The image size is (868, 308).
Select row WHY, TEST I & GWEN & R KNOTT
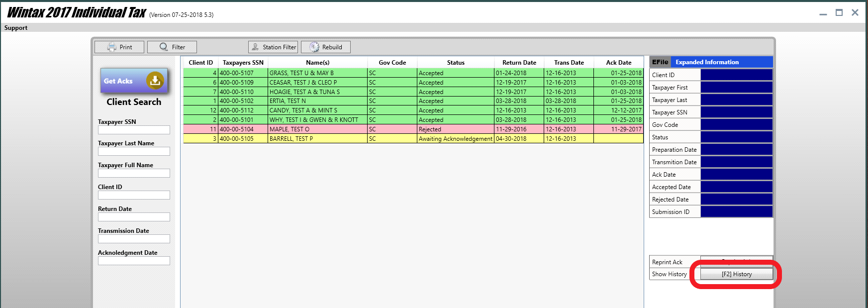pyautogui.click(x=413, y=120)
